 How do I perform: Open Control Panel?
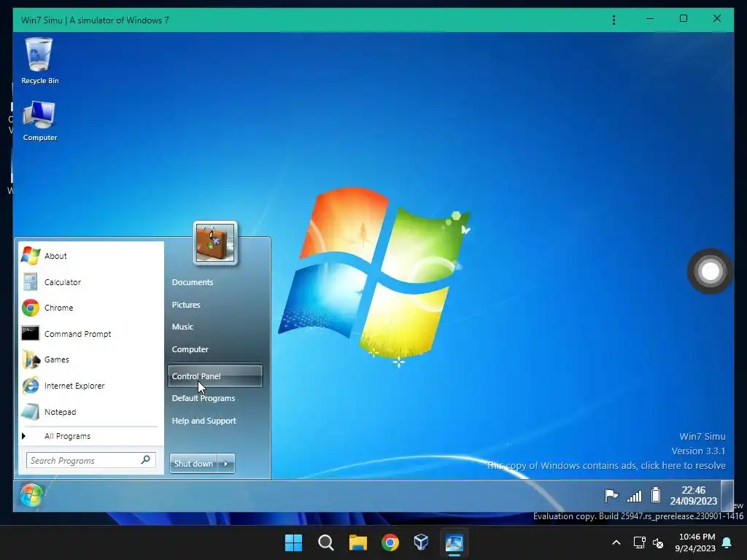tap(215, 376)
